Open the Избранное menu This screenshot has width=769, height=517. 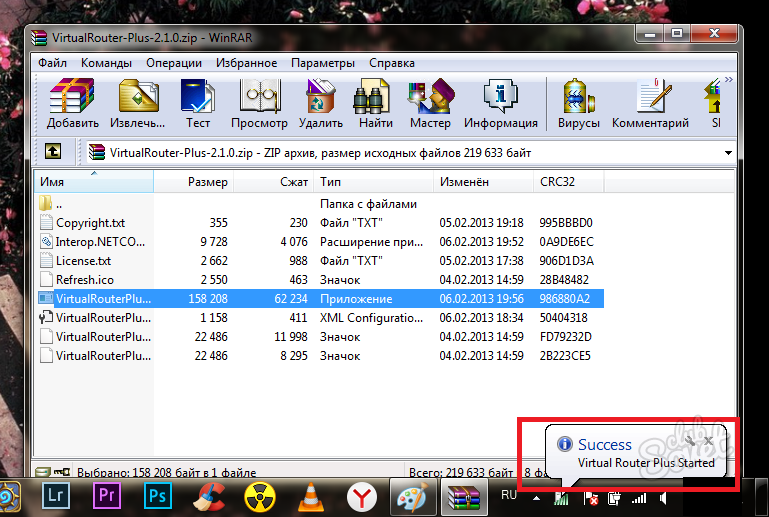click(x=246, y=63)
